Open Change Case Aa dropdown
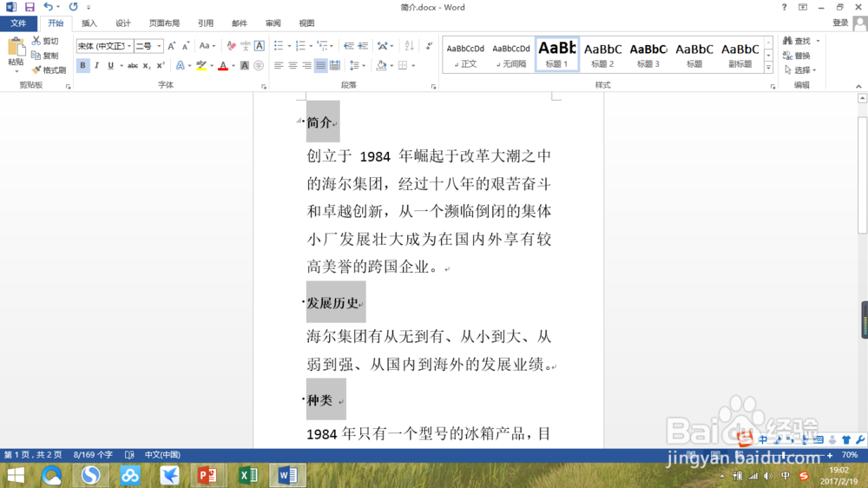Screen dimensions: 868x488 tap(207, 46)
